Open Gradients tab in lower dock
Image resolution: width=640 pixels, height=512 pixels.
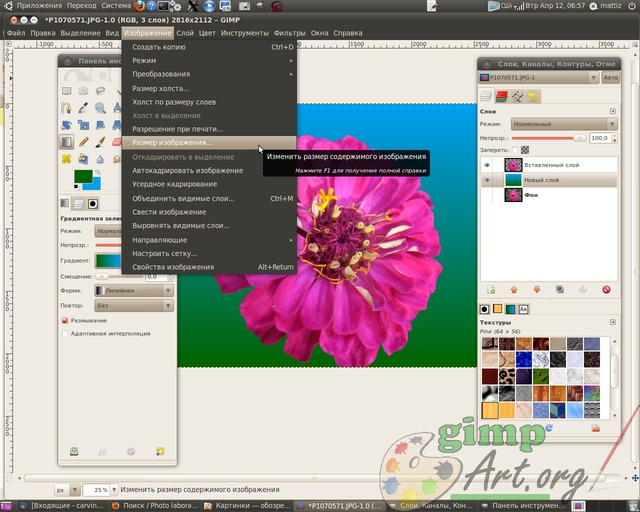[510, 309]
